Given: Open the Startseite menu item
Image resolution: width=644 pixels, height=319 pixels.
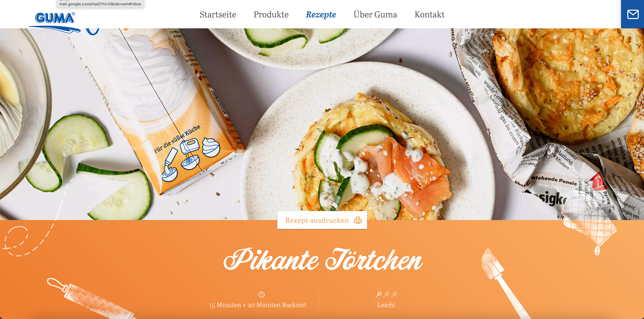Looking at the screenshot, I should click(218, 14).
